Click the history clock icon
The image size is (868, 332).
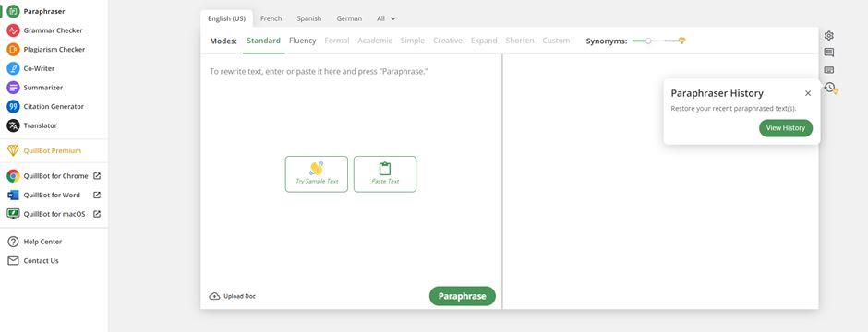[829, 87]
